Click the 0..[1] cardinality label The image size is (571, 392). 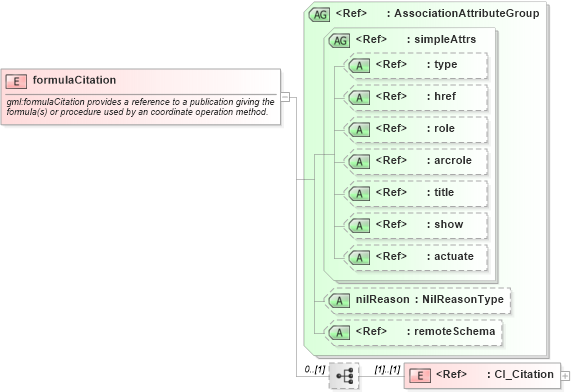[315, 369]
